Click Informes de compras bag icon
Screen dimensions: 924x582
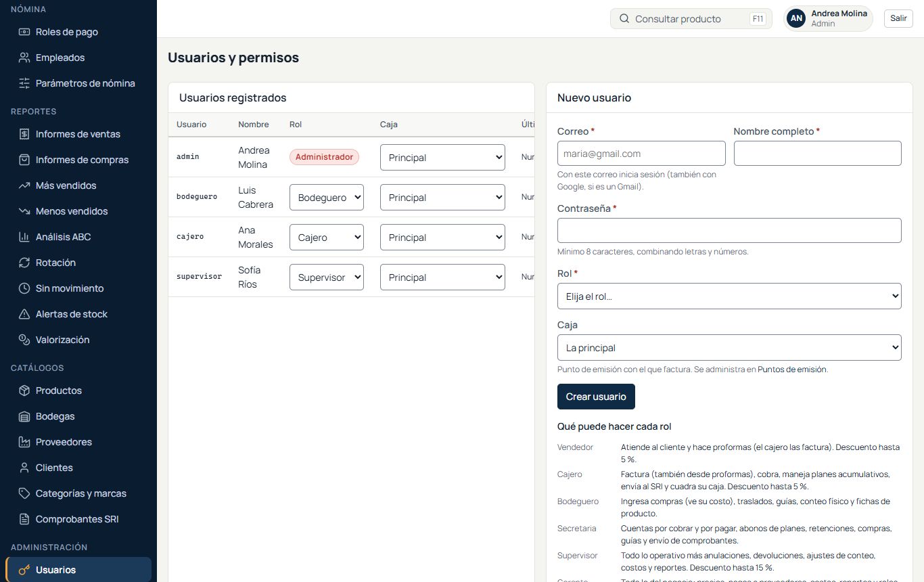click(x=24, y=160)
